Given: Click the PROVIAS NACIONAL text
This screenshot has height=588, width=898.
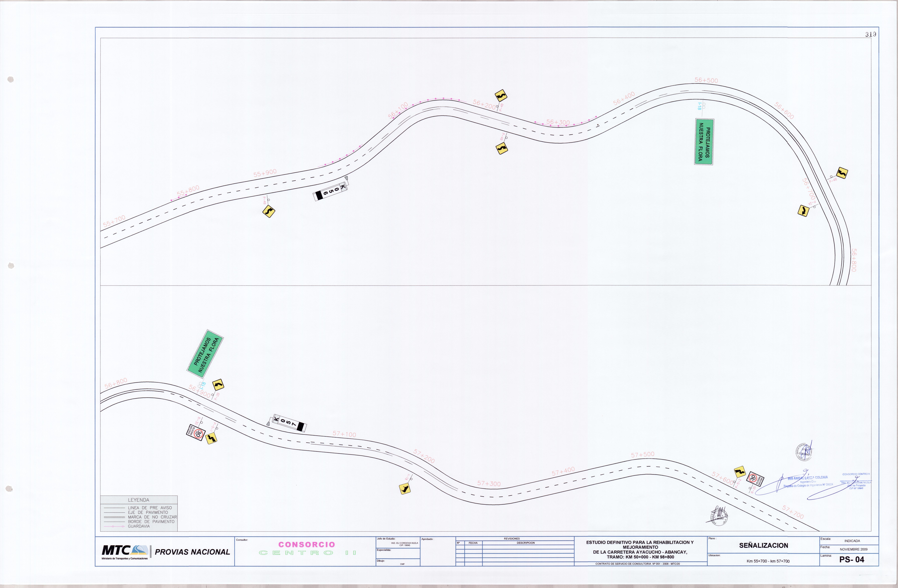Looking at the screenshot, I should [x=192, y=552].
